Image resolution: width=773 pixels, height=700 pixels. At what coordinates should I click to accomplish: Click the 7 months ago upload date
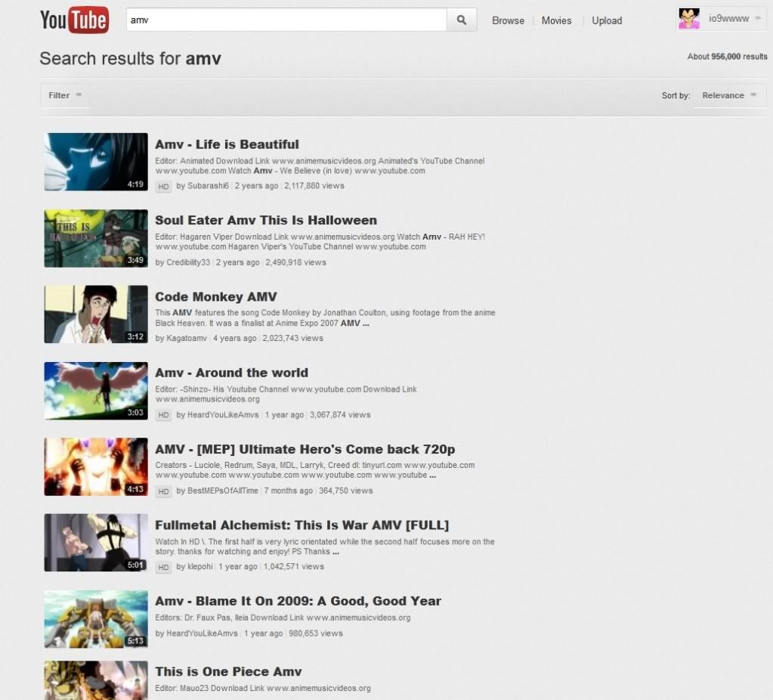pyautogui.click(x=289, y=491)
